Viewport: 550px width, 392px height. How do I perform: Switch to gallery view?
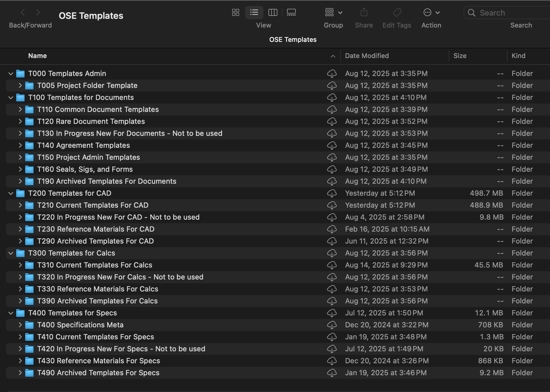point(291,13)
